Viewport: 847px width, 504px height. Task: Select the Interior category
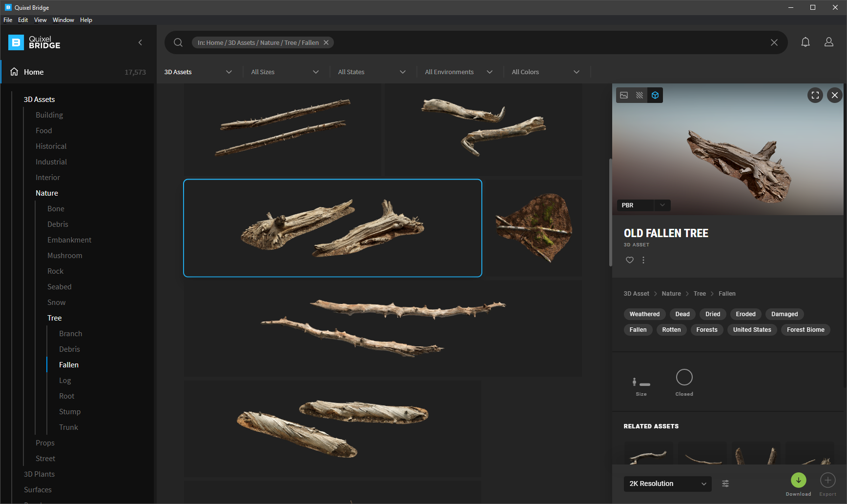pos(48,178)
